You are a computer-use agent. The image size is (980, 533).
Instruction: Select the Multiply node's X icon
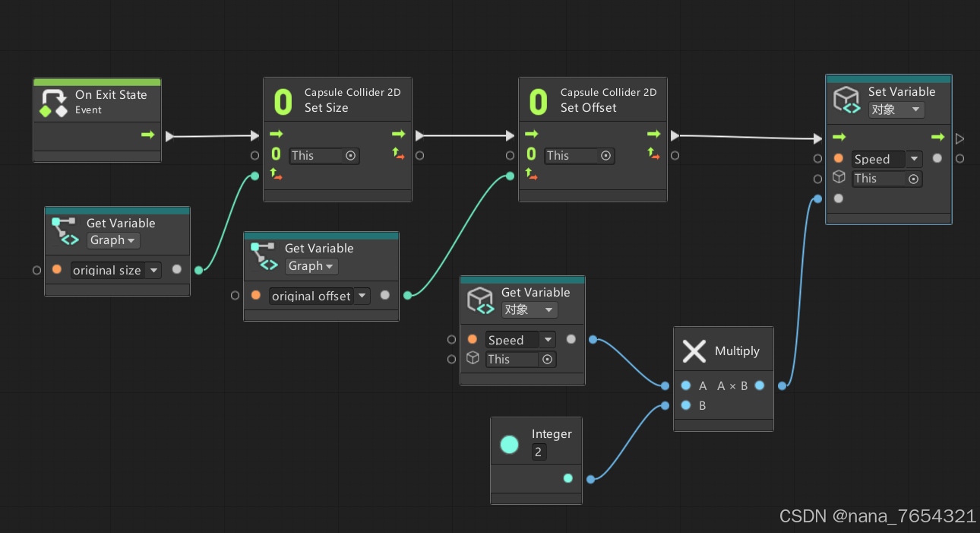pyautogui.click(x=694, y=351)
